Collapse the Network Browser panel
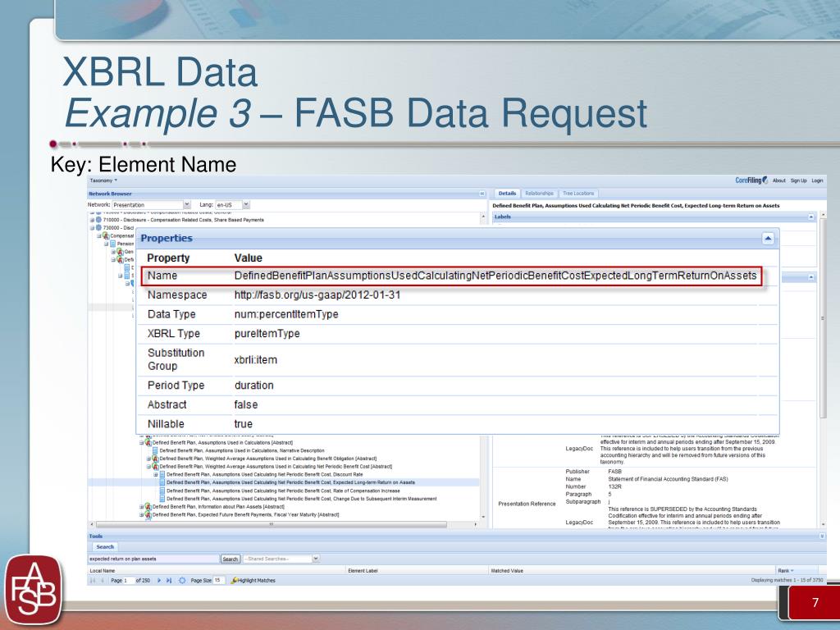 (x=482, y=194)
